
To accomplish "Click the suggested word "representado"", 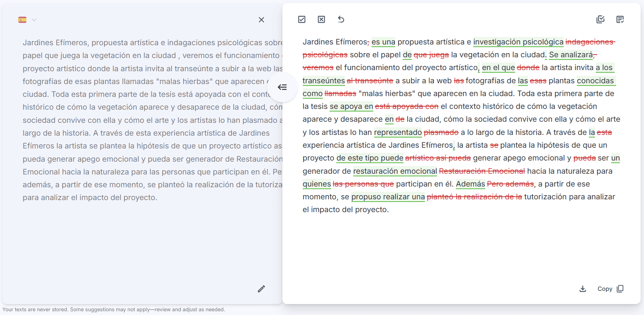I will click(398, 132).
